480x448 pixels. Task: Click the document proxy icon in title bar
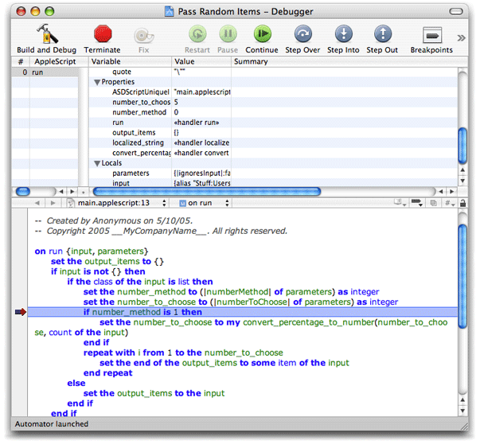(x=170, y=11)
